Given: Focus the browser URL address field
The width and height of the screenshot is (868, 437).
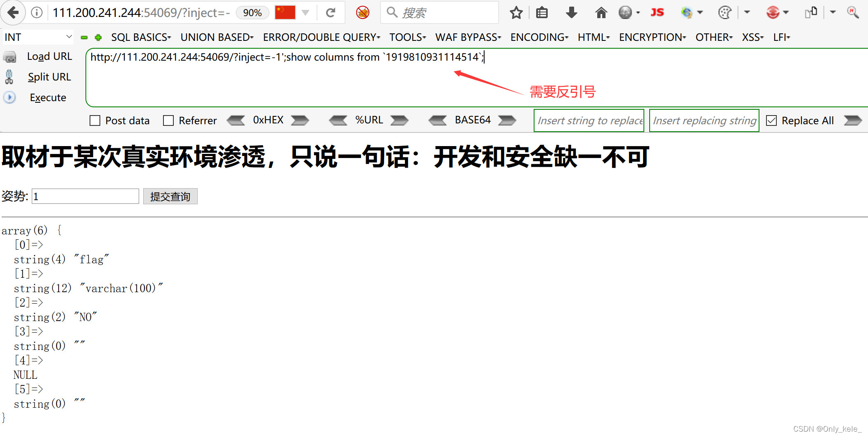Looking at the screenshot, I should [x=140, y=13].
